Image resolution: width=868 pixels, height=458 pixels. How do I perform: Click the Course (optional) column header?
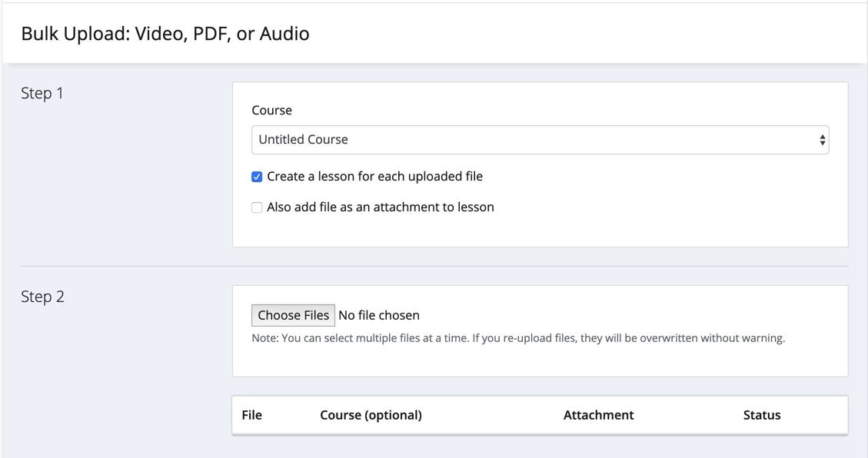click(371, 415)
